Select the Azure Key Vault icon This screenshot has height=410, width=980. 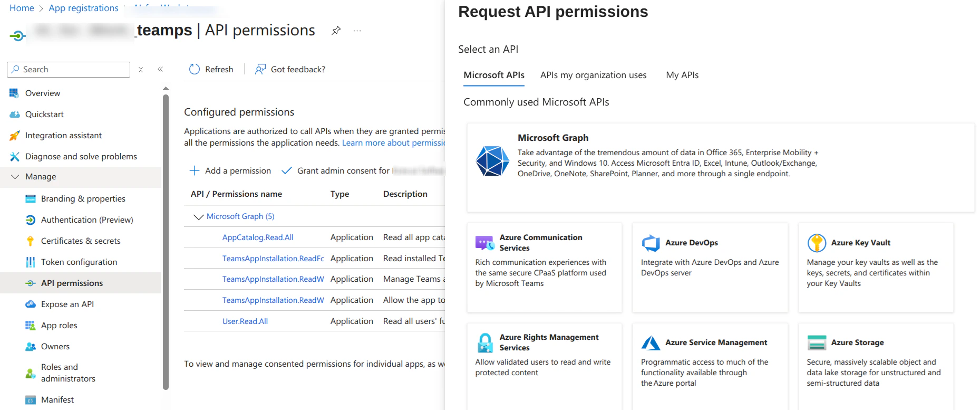pyautogui.click(x=817, y=243)
